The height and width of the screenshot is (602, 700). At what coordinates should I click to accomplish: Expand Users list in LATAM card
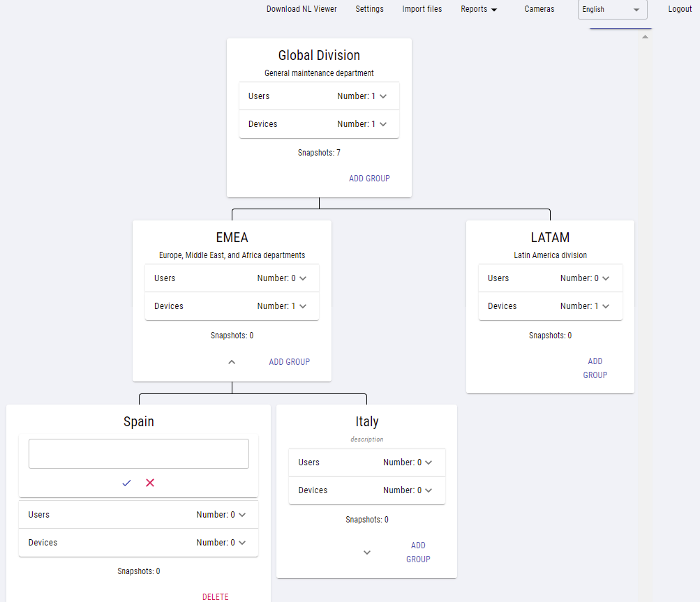[x=605, y=278]
